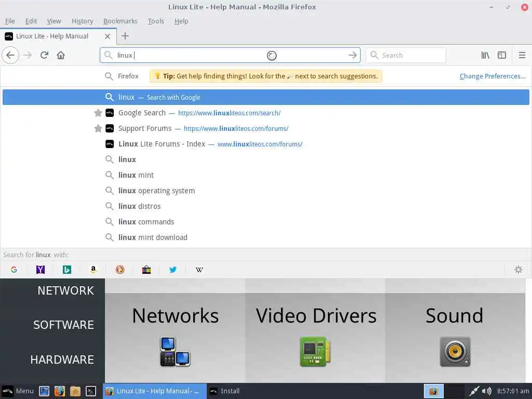
Task: Open the NETWORK sidebar section
Action: (66, 290)
